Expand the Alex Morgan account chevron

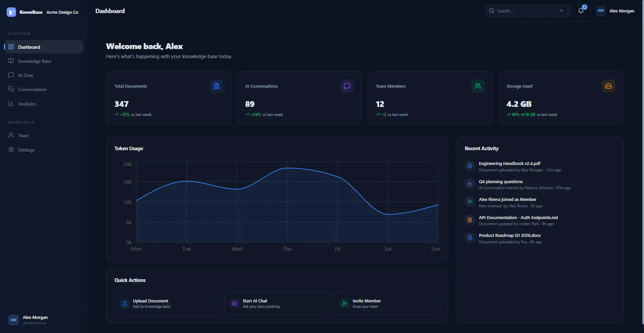pyautogui.click(x=77, y=320)
